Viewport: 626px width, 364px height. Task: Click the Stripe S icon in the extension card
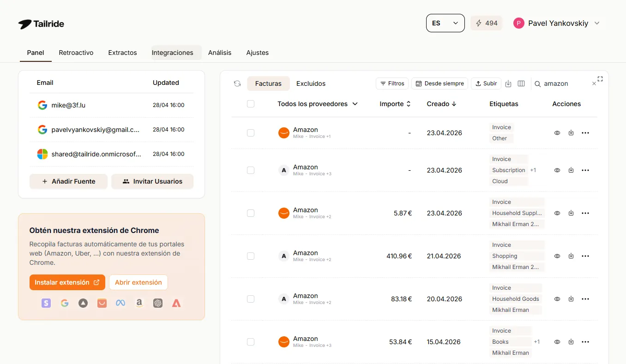click(46, 303)
